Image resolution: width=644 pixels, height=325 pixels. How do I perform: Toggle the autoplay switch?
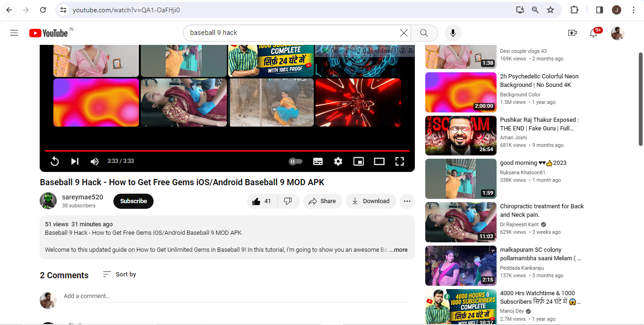coord(295,161)
